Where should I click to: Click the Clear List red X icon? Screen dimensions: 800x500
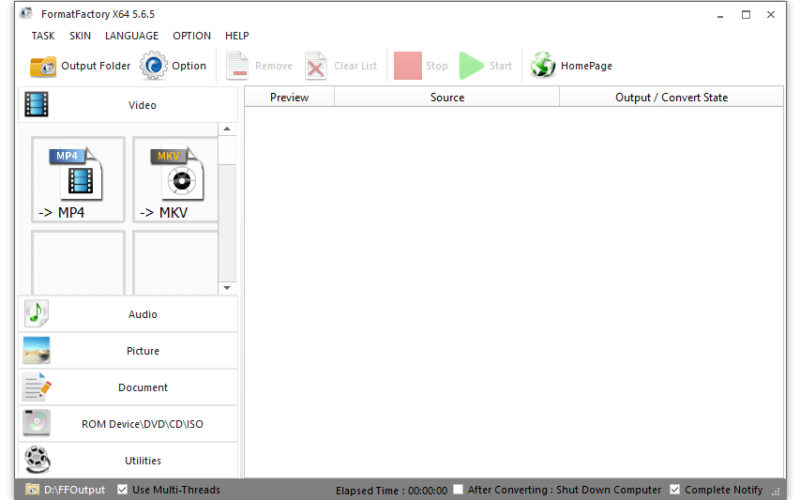[x=316, y=66]
